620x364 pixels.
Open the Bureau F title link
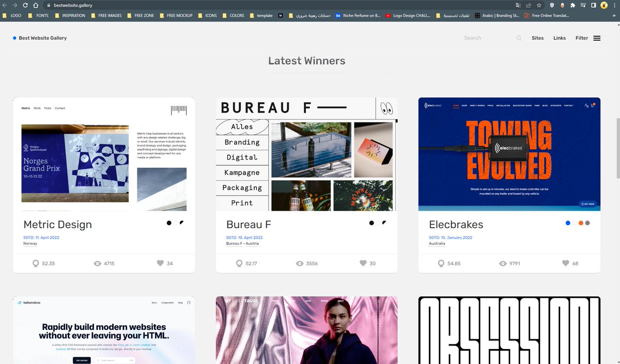click(249, 225)
